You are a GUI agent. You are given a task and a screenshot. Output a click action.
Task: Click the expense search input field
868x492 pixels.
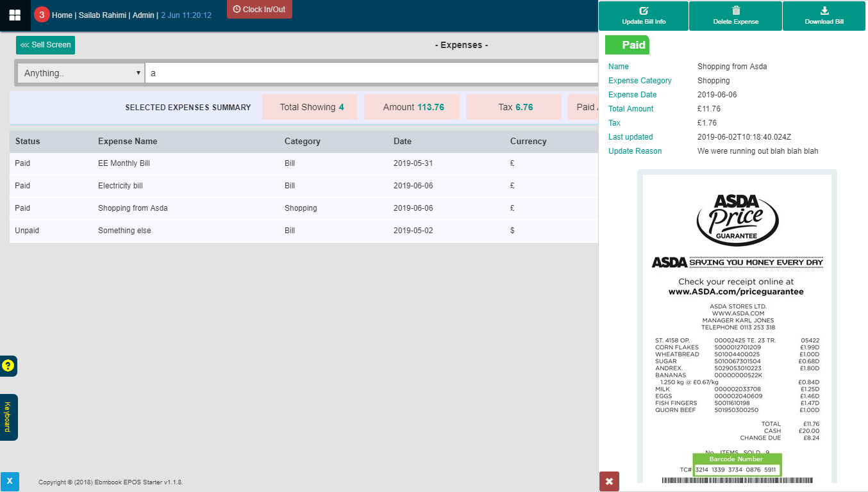point(372,73)
